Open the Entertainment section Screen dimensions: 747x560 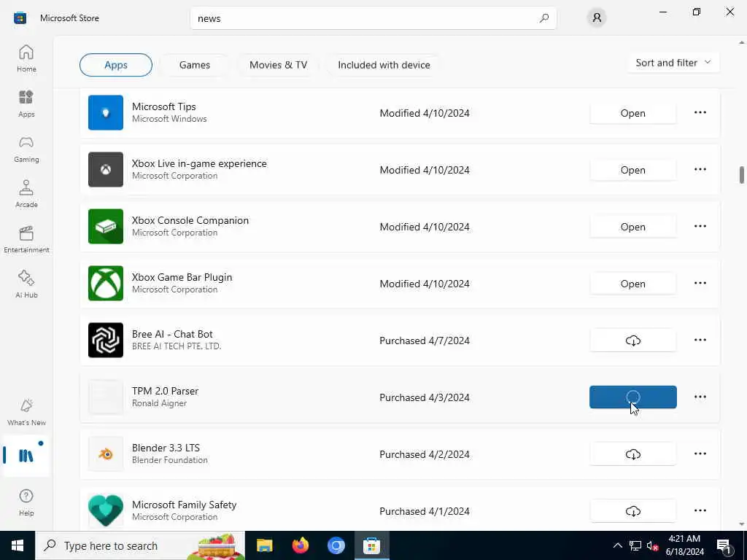pyautogui.click(x=26, y=239)
